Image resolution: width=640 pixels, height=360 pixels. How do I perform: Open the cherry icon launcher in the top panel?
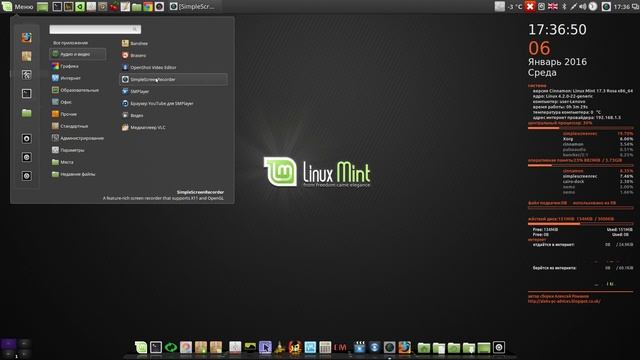coord(114,7)
